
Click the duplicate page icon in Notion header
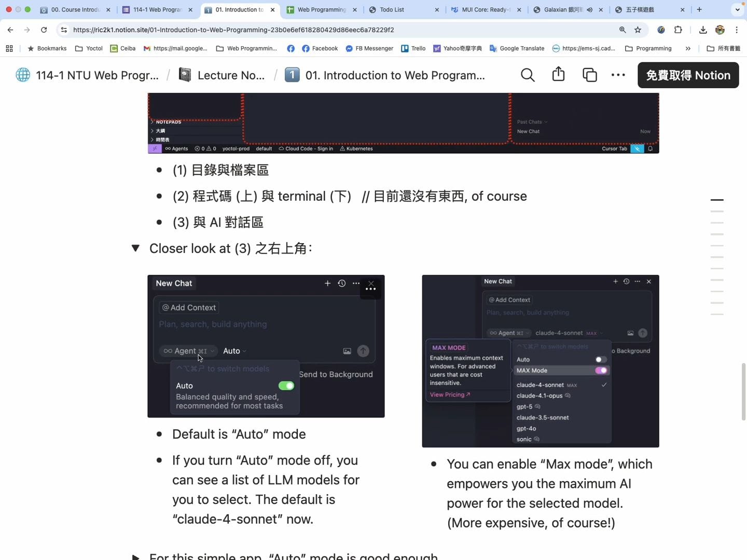tap(590, 75)
